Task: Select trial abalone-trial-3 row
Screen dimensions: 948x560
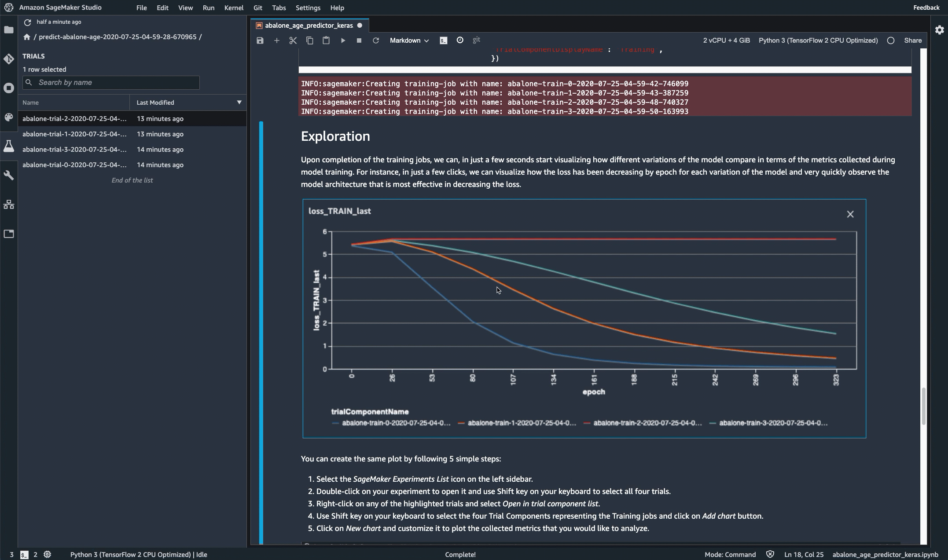Action: 132,150
